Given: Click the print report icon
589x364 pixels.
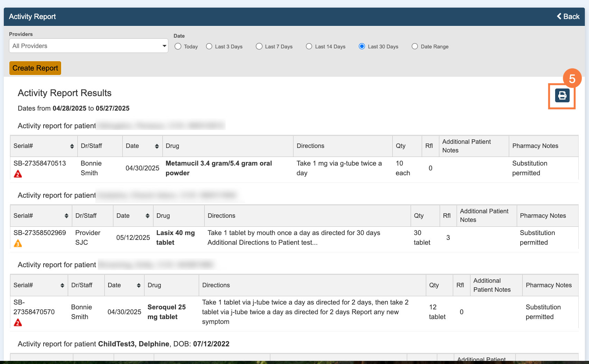Looking at the screenshot, I should coord(562,95).
